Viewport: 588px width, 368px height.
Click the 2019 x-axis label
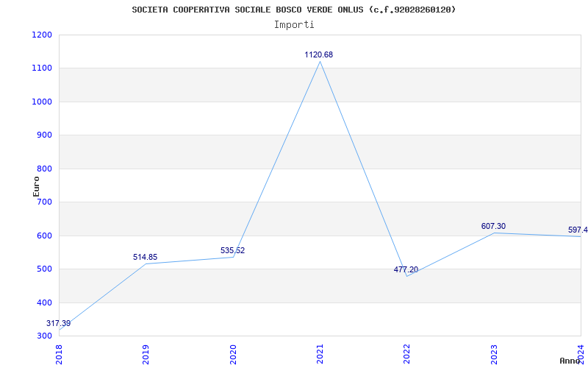(x=146, y=354)
